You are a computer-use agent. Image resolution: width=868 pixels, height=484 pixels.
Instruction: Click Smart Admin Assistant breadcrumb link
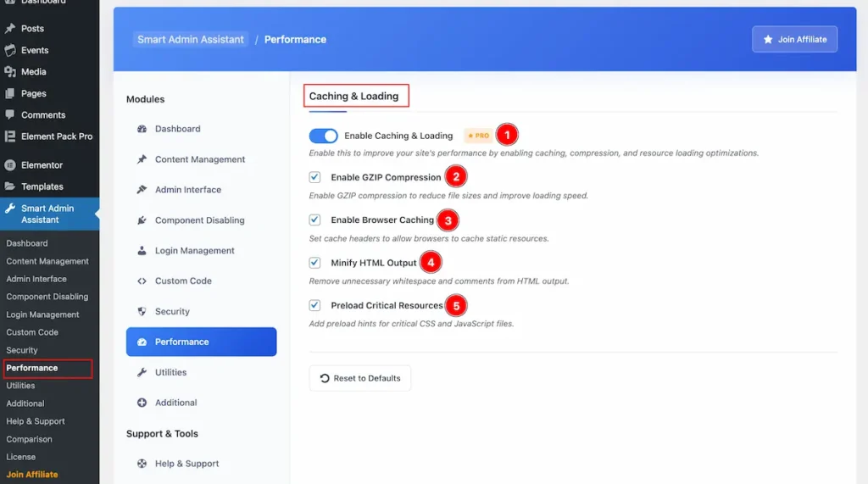pos(191,39)
